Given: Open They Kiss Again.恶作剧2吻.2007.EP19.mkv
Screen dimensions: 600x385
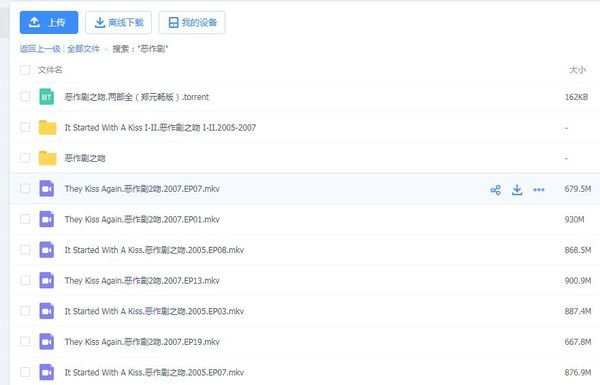Looking at the screenshot, I should [x=142, y=342].
